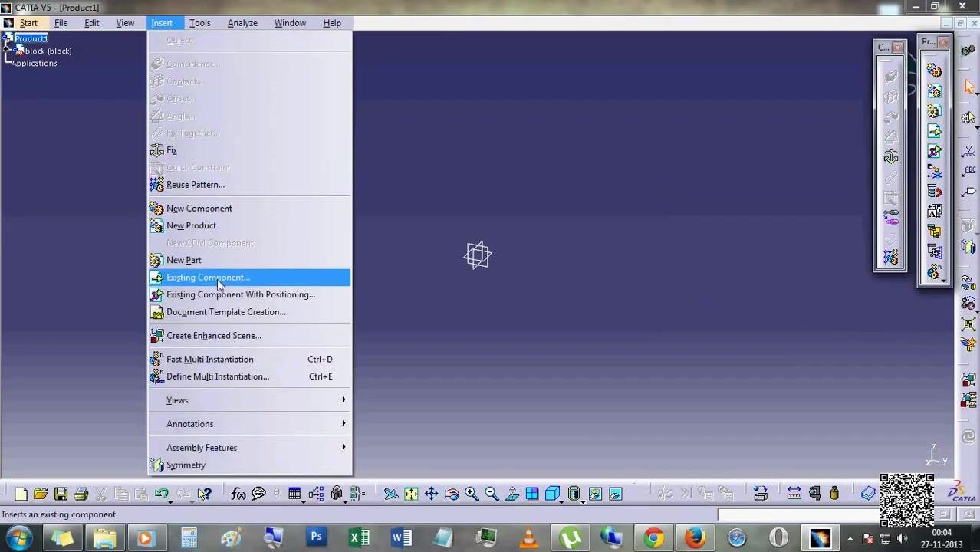
Task: Click Text with Leader ABC icon
Action: point(969,171)
